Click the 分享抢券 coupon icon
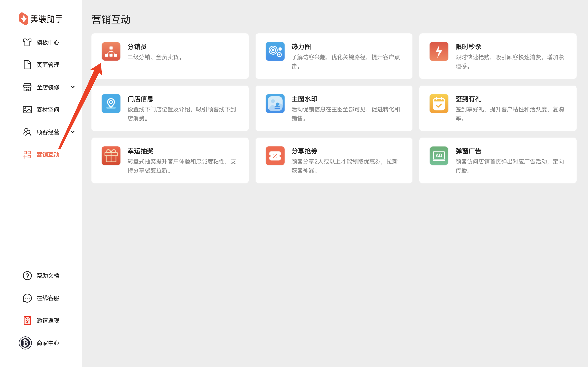The width and height of the screenshot is (588, 367). pyautogui.click(x=275, y=156)
